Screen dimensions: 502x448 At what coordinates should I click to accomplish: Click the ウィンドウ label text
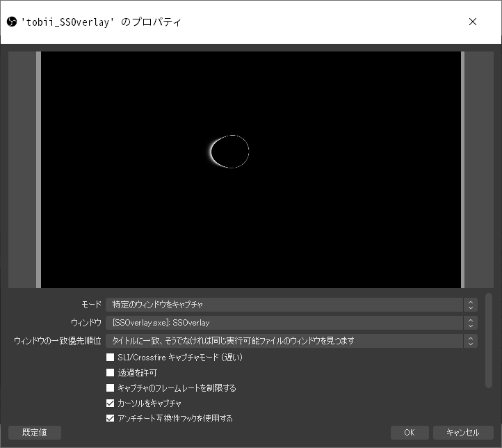[x=86, y=323]
